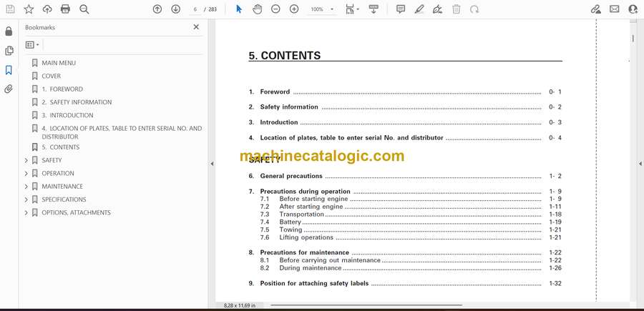This screenshot has width=644, height=311.
Task: Go to next page with down arrow
Action: [176, 9]
